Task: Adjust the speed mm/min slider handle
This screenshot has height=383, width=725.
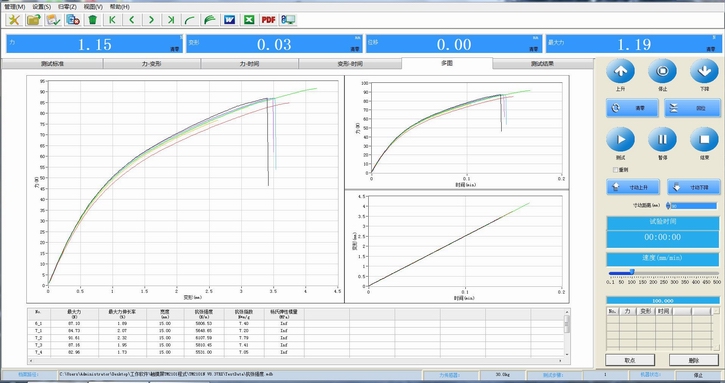Action: [x=632, y=272]
